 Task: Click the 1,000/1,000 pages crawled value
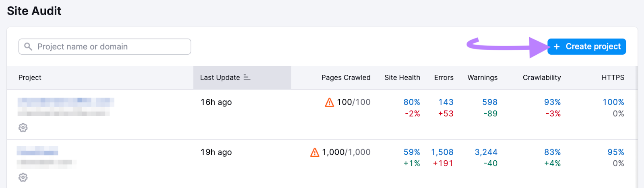point(346,152)
